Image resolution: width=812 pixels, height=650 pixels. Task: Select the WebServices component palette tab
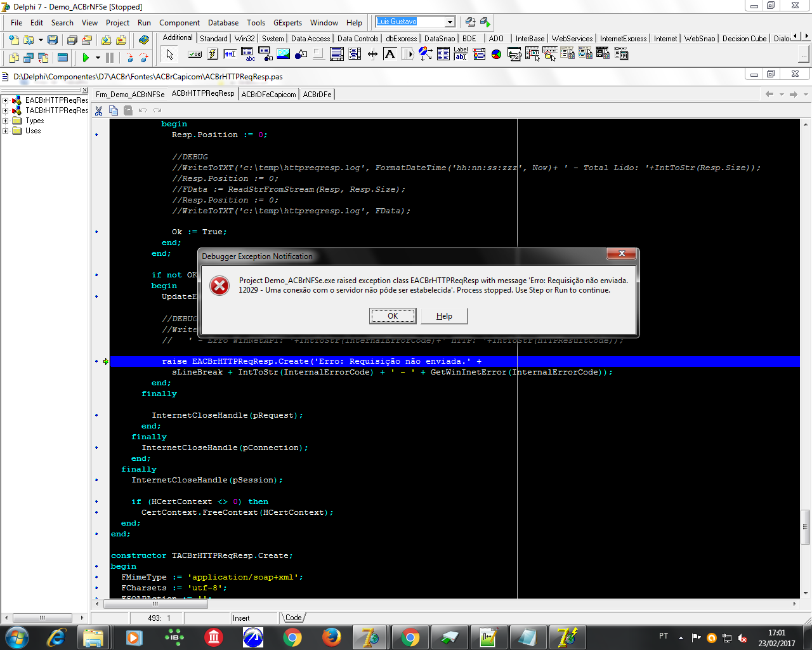[x=572, y=39]
